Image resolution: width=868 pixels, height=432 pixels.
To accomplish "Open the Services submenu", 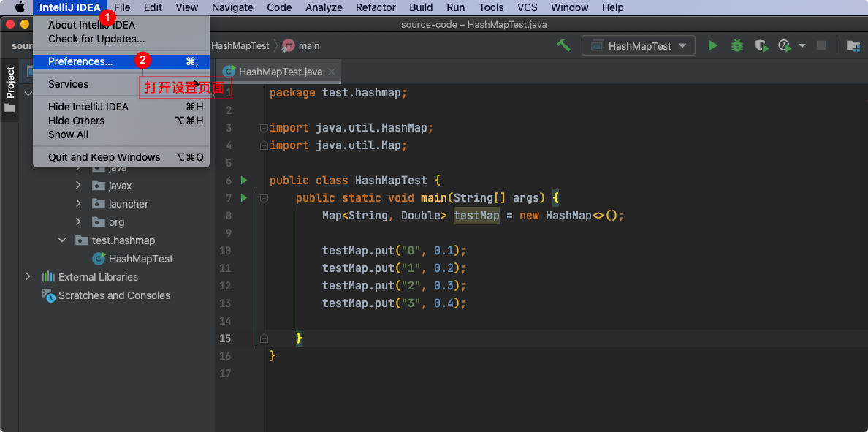I will pyautogui.click(x=121, y=84).
